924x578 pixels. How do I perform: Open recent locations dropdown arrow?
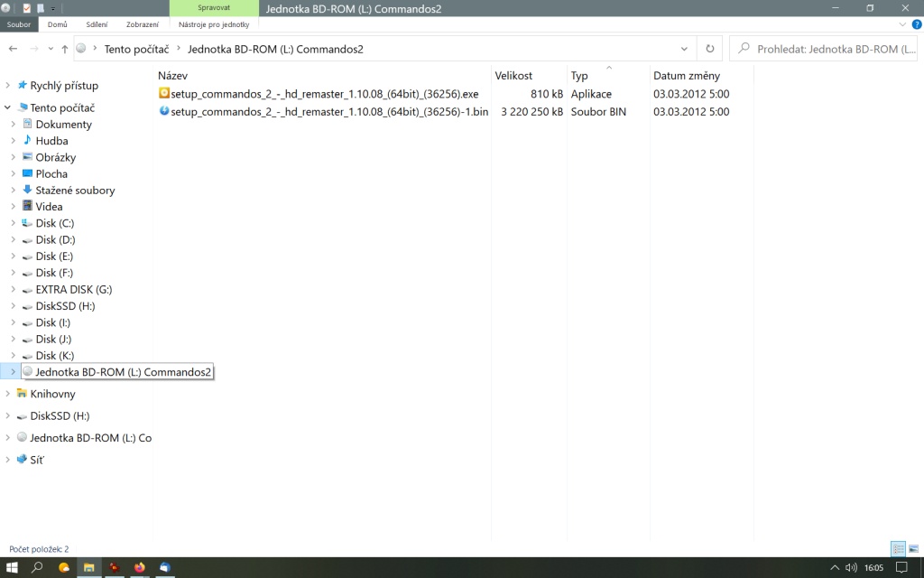(51, 49)
